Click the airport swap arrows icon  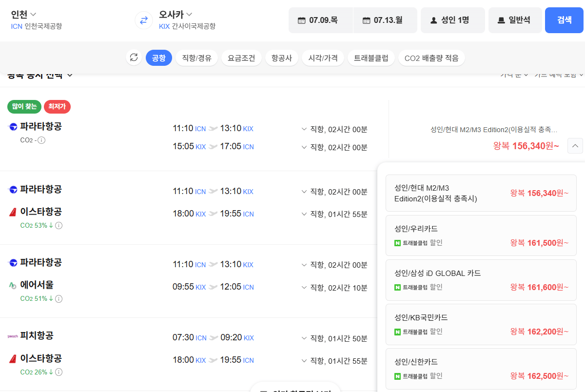point(143,20)
